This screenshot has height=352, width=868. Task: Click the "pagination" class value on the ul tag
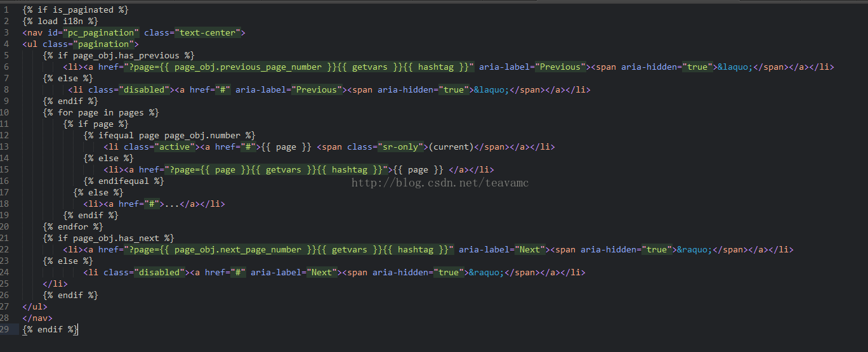103,44
